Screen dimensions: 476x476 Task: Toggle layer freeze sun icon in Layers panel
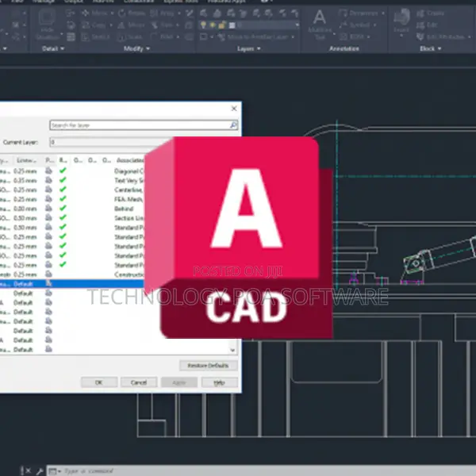coord(213,25)
